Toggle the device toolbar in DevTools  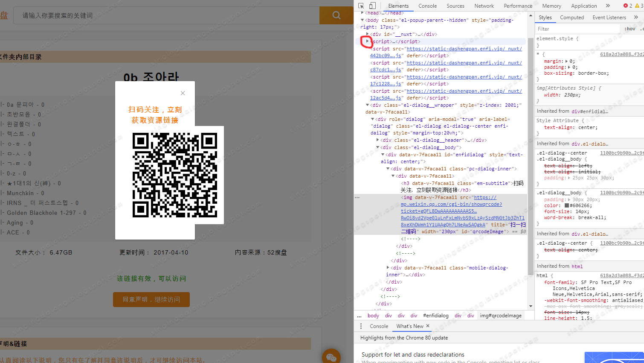(x=372, y=6)
